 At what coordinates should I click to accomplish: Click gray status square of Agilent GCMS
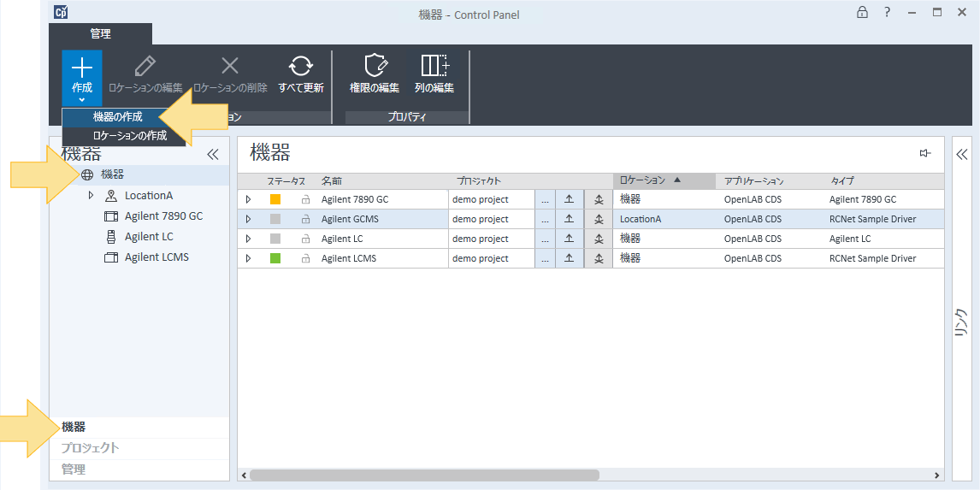275,220
